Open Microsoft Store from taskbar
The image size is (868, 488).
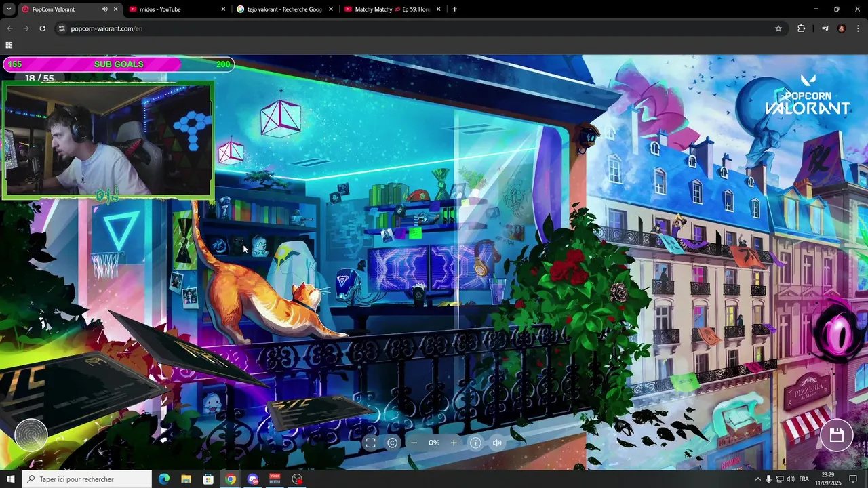click(x=208, y=479)
